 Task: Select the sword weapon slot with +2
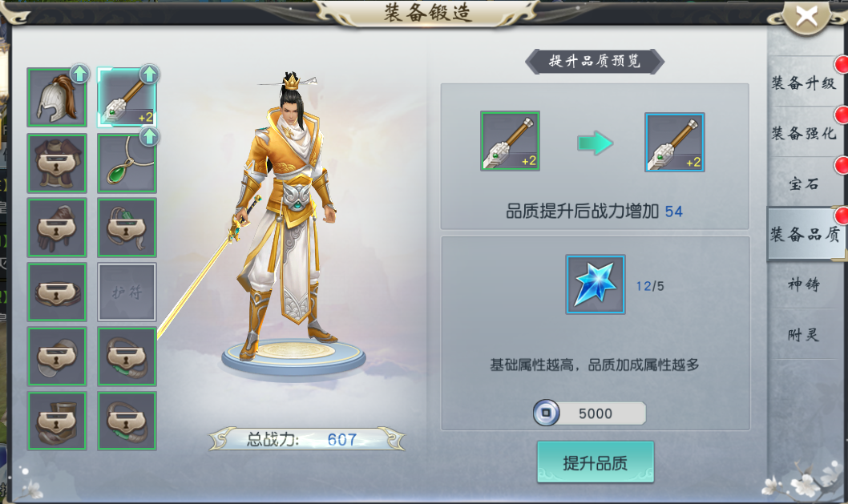127,98
